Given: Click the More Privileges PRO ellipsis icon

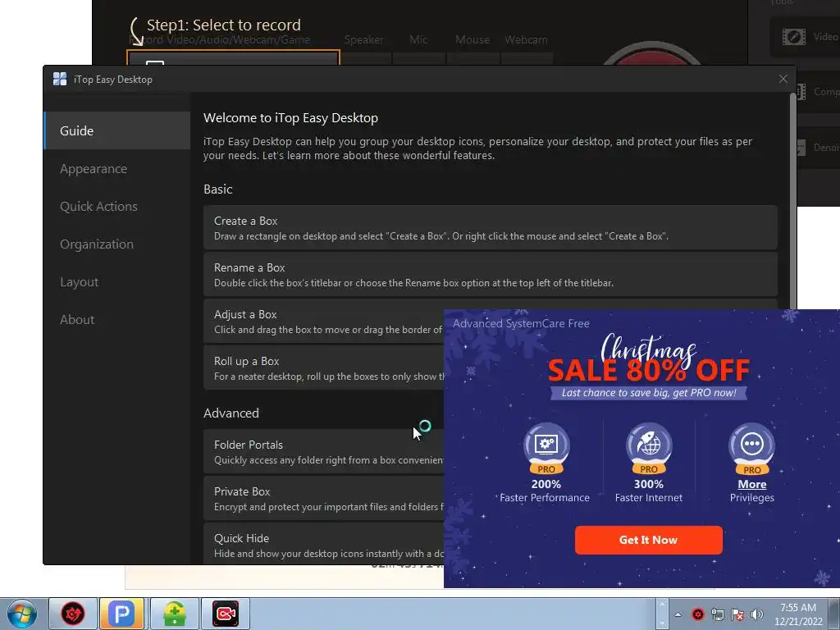Looking at the screenshot, I should pos(751,449).
